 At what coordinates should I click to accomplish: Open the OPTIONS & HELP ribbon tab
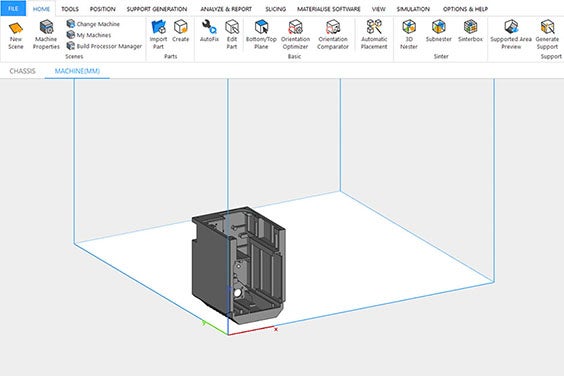[x=465, y=9]
